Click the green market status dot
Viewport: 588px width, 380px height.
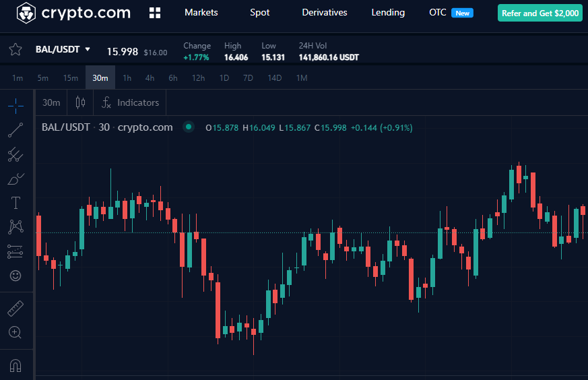point(189,127)
